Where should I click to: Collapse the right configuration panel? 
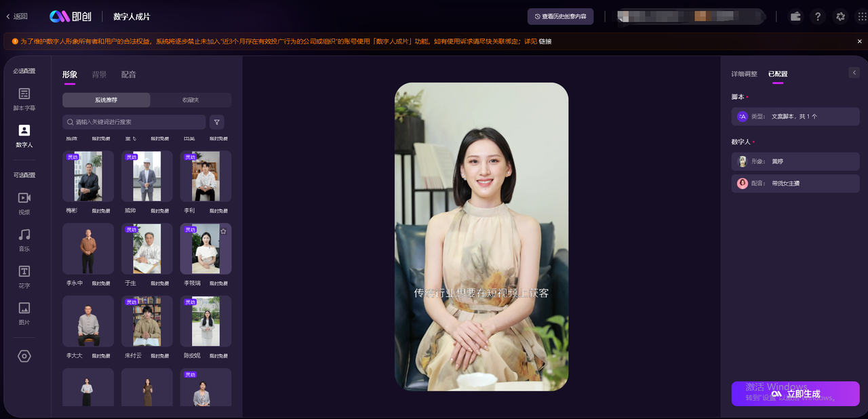coord(854,73)
